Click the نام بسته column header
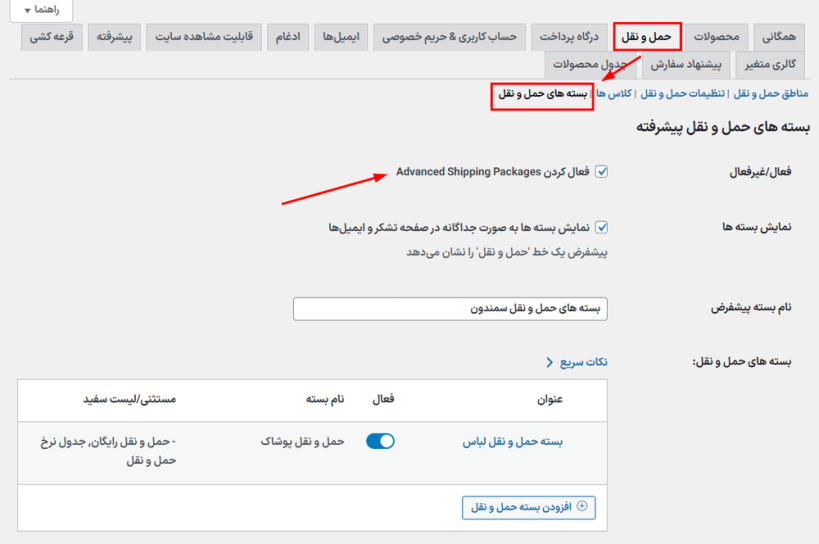This screenshot has width=819, height=544. [325, 399]
